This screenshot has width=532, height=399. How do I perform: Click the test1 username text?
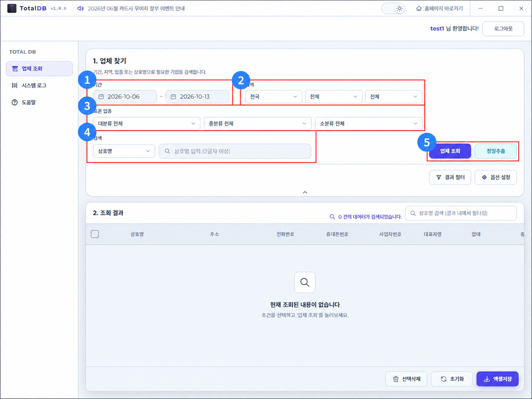[437, 29]
